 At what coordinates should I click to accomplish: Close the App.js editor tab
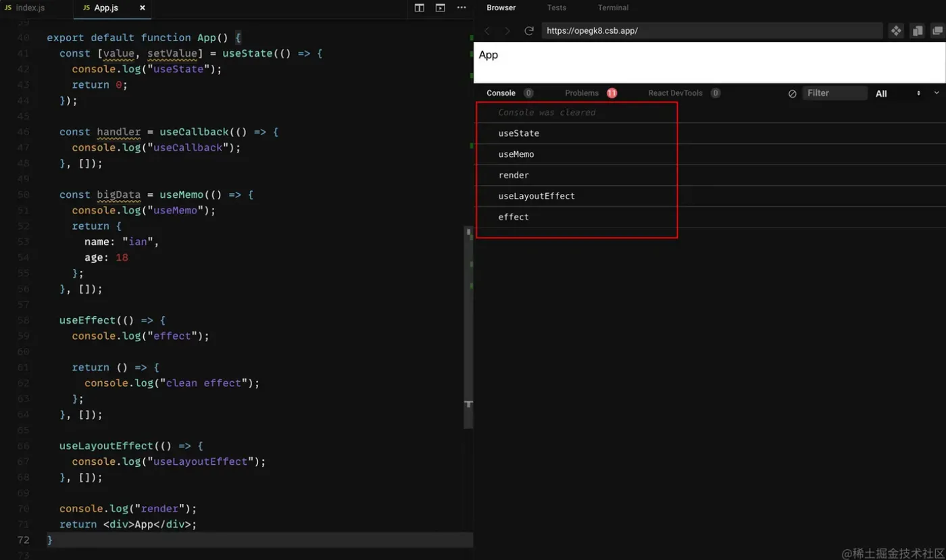click(x=142, y=8)
